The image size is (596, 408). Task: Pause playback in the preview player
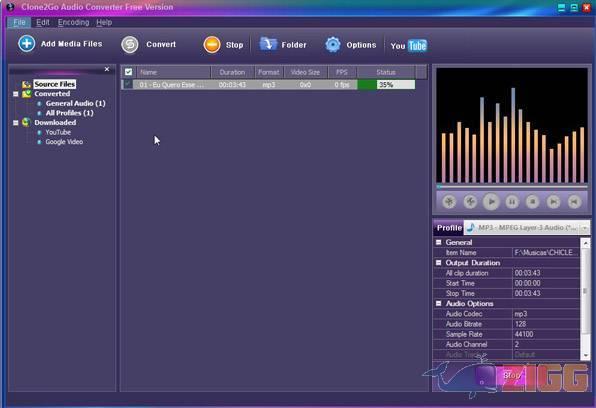[x=512, y=202]
